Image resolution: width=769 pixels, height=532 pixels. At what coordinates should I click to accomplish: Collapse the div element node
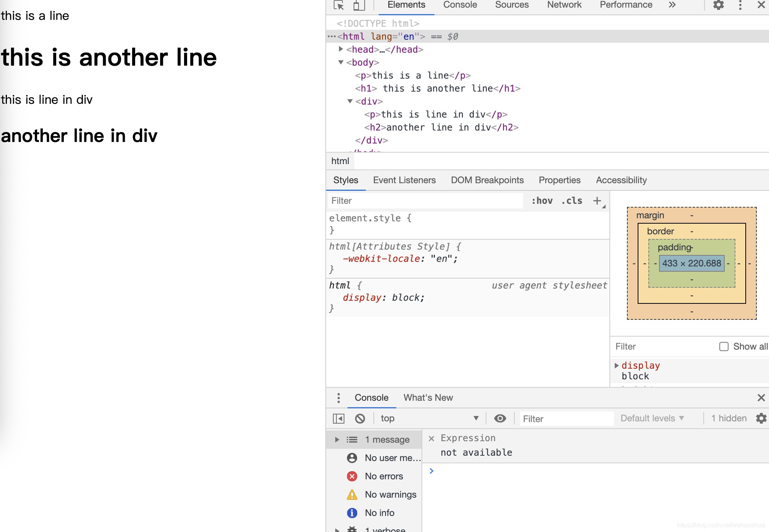[x=350, y=101]
